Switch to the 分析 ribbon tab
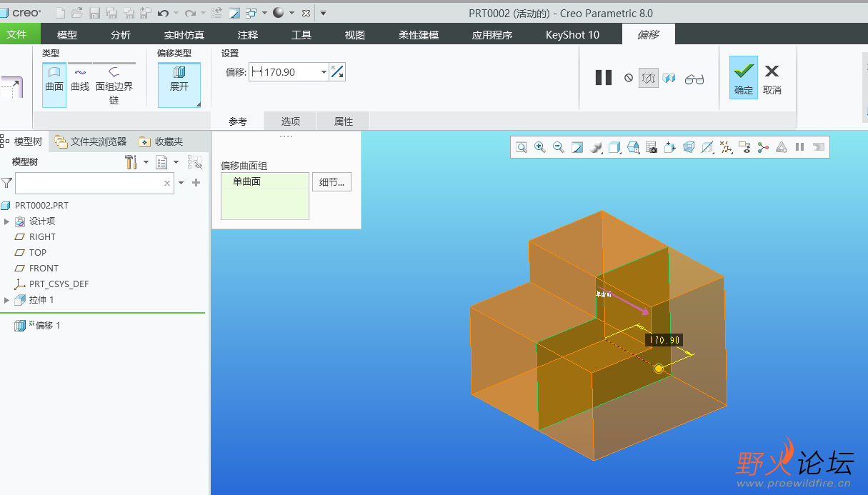Image resolution: width=868 pixels, height=495 pixels. pos(121,34)
